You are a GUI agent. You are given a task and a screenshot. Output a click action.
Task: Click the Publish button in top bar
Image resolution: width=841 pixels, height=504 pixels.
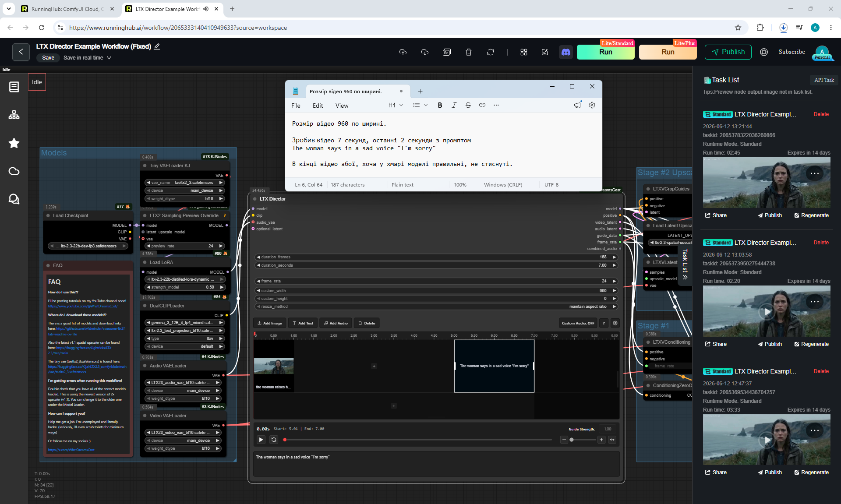tap(728, 52)
